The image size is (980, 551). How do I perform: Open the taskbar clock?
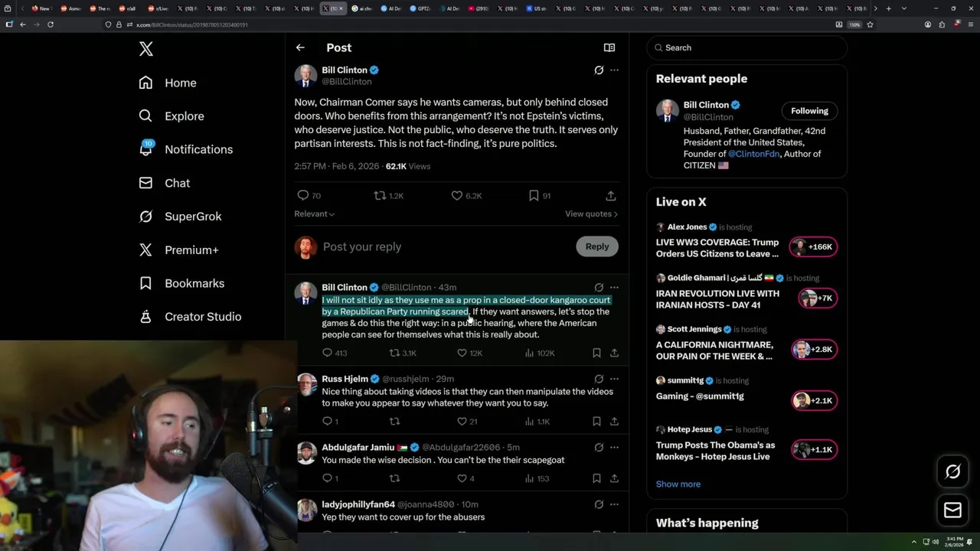[x=955, y=541]
